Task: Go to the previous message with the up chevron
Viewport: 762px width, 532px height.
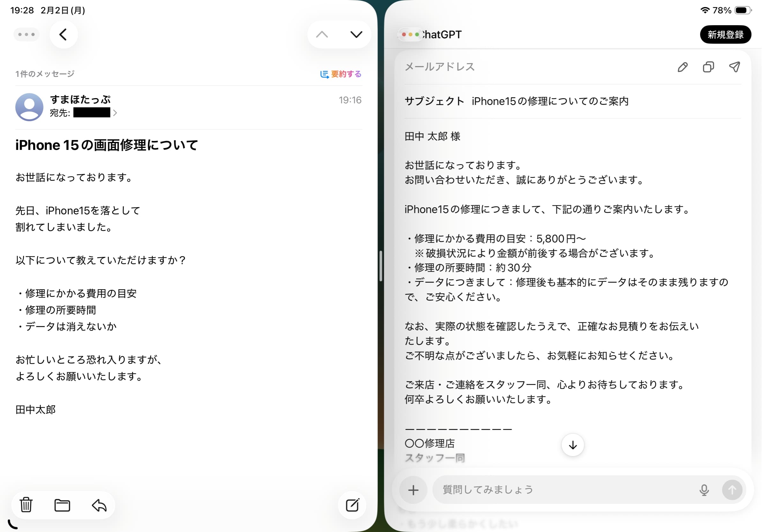Action: pyautogui.click(x=322, y=34)
